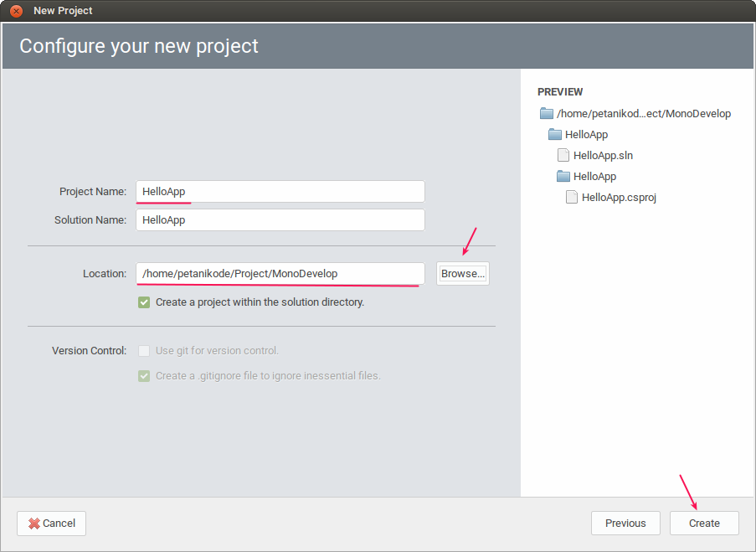Screen dimensions: 756x552
Task: Click Create to finish the new project
Action: click(x=703, y=523)
